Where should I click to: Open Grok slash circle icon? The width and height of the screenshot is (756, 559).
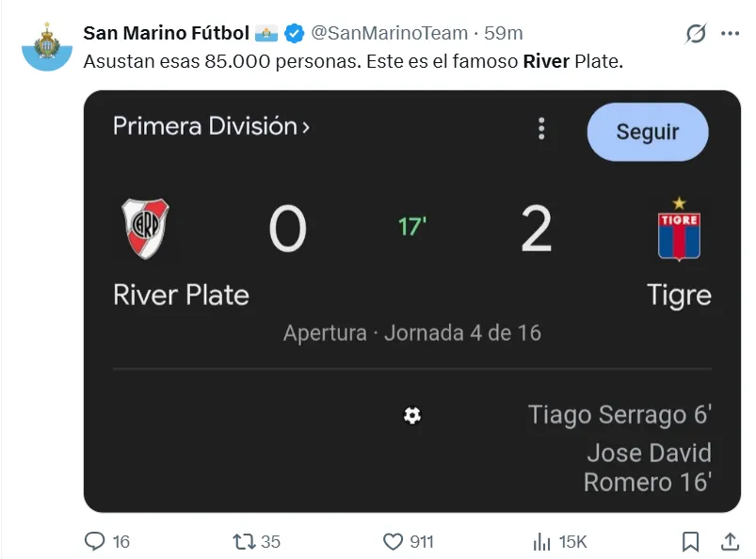696,34
